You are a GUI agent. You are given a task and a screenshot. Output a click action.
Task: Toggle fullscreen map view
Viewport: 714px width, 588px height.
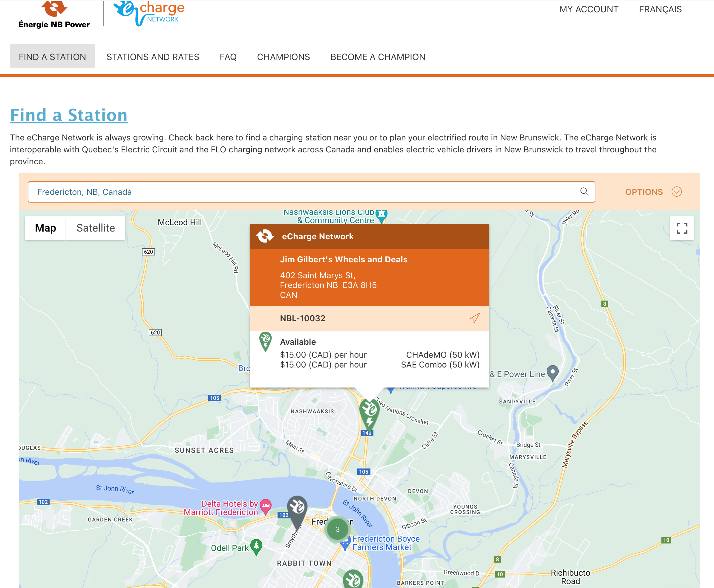[681, 228]
